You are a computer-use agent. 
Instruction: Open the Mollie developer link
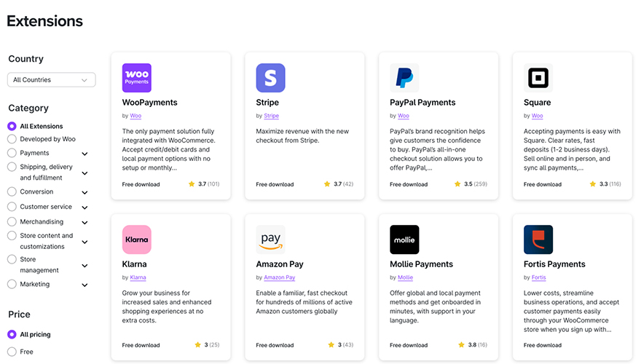(405, 277)
